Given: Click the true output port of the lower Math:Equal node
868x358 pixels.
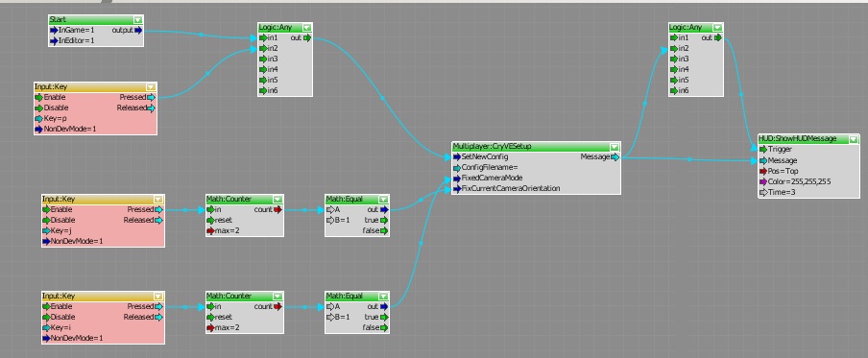Looking at the screenshot, I should point(384,317).
